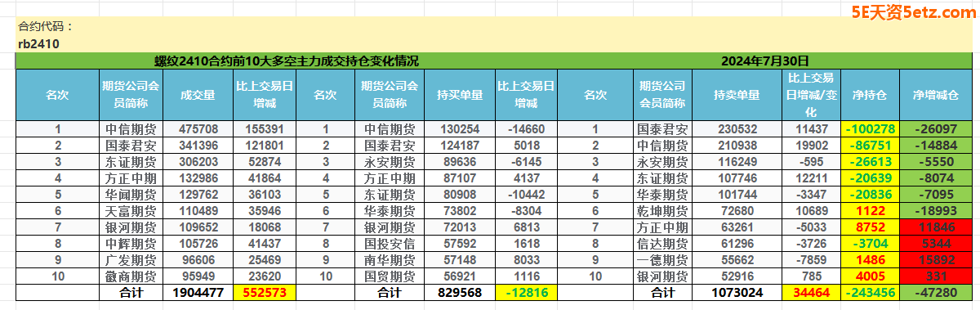Screen dimensions: 980x310
Task: Select net position cell -20639
Action: 871,177
